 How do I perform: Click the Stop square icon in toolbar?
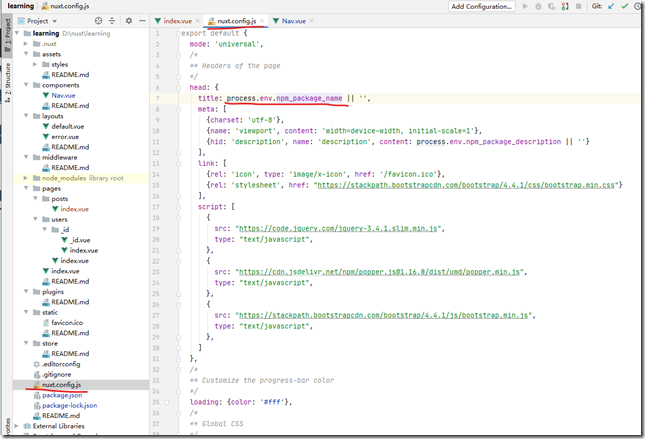[x=578, y=6]
